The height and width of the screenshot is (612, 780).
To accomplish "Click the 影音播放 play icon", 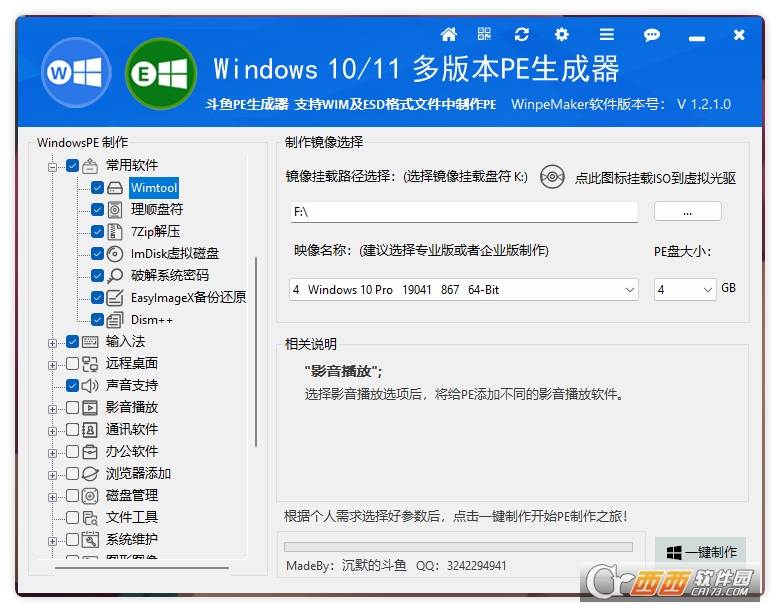I will (x=90, y=408).
